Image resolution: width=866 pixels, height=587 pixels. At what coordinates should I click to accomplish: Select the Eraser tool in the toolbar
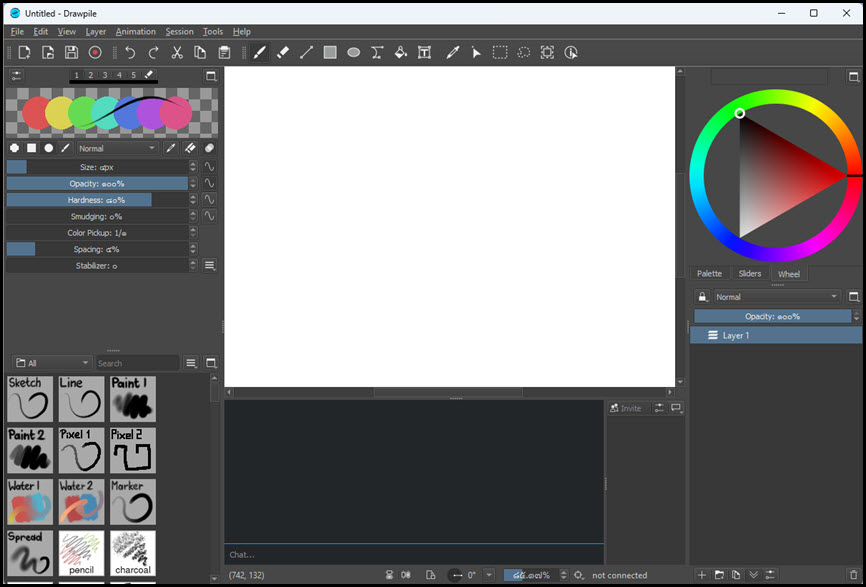pyautogui.click(x=283, y=52)
